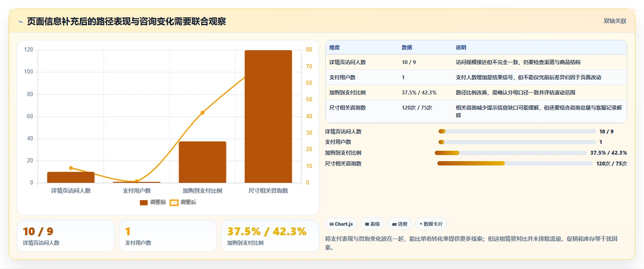The height and width of the screenshot is (269, 644).
Task: Click the 加购到支付比例 bar in chart
Action: pos(202,162)
